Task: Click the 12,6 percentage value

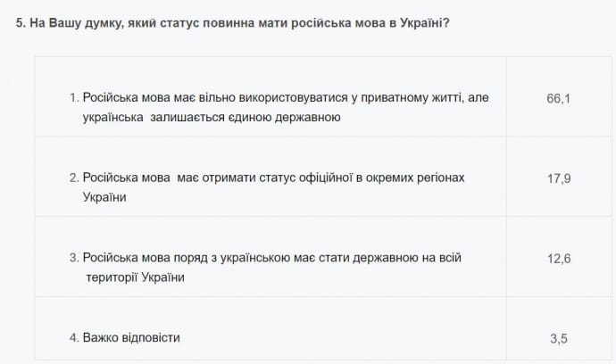Action: coord(559,259)
